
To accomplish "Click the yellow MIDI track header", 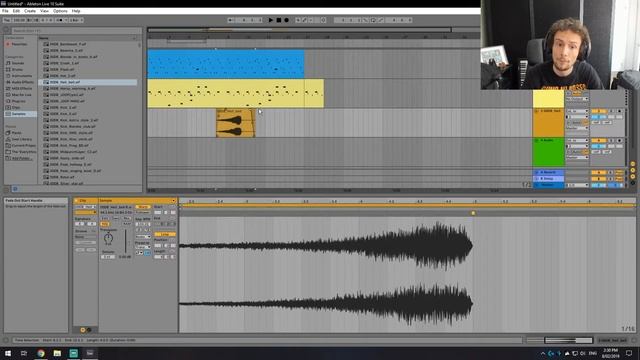I will (548, 99).
